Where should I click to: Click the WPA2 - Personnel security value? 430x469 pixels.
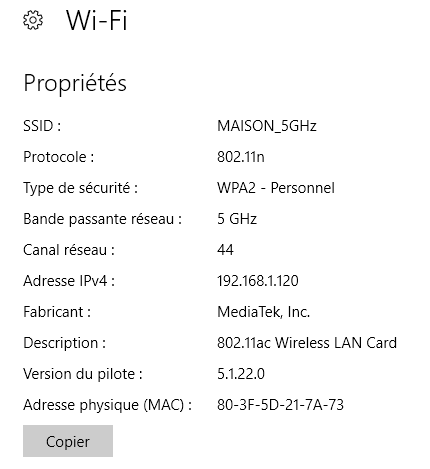[x=276, y=188]
